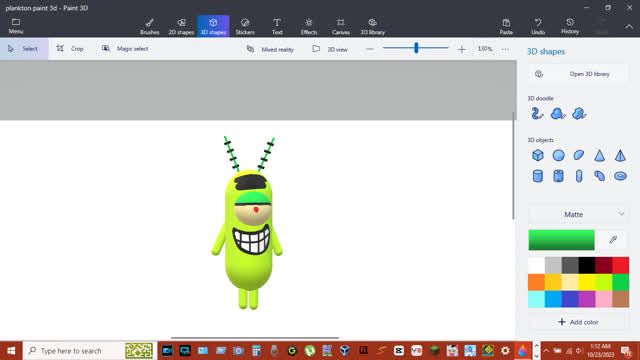Click the zoom slider handle
The height and width of the screenshot is (360, 640).
[x=416, y=48]
